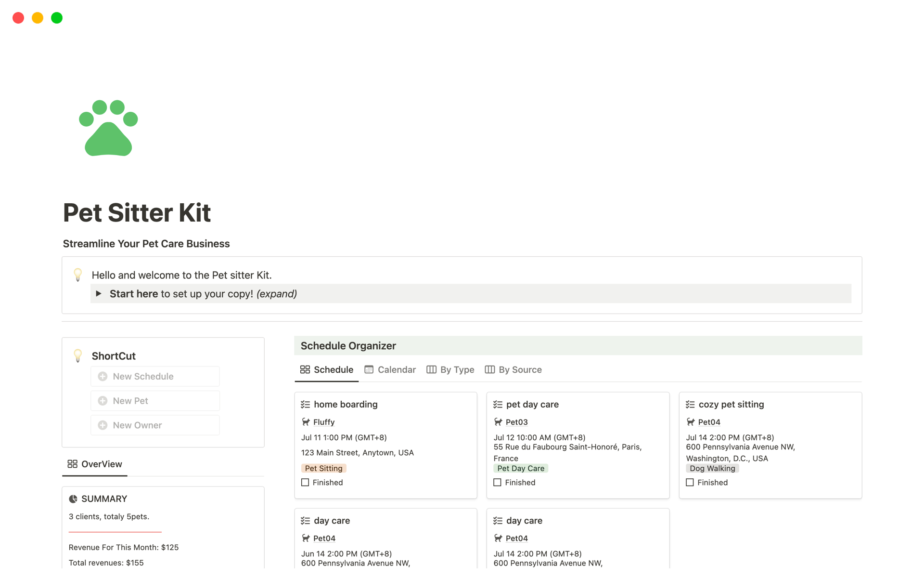Click the checklist icon on home boarding card

(305, 405)
